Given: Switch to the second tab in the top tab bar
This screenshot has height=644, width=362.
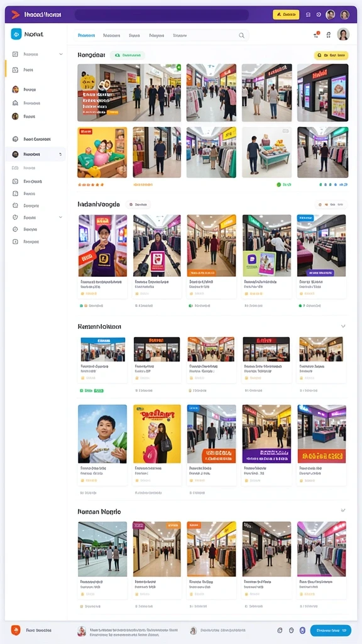Looking at the screenshot, I should pyautogui.click(x=112, y=36).
